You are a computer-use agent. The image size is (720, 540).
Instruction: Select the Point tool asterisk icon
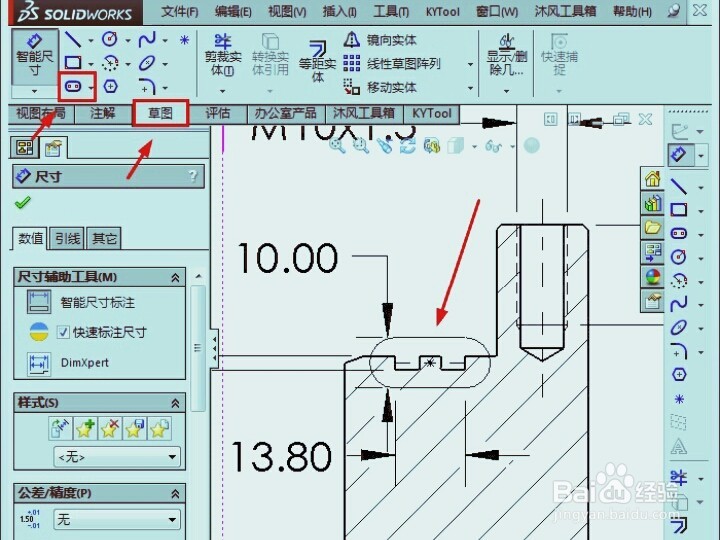coord(185,40)
